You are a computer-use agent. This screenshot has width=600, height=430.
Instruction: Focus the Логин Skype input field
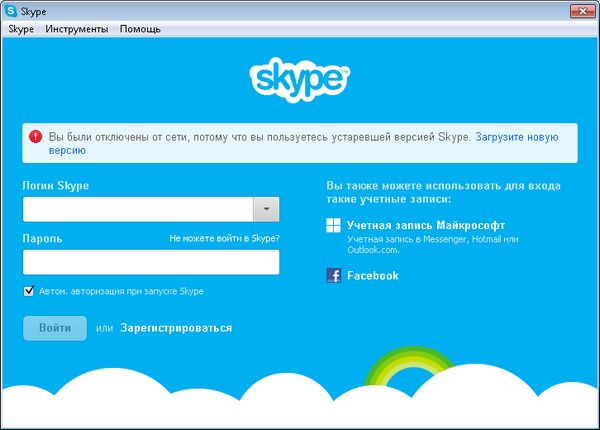[138, 209]
